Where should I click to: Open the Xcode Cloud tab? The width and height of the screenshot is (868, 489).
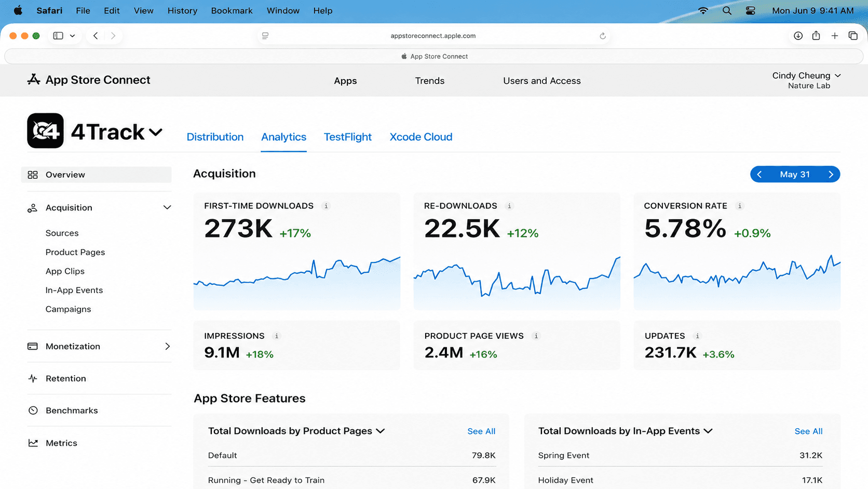(x=421, y=137)
